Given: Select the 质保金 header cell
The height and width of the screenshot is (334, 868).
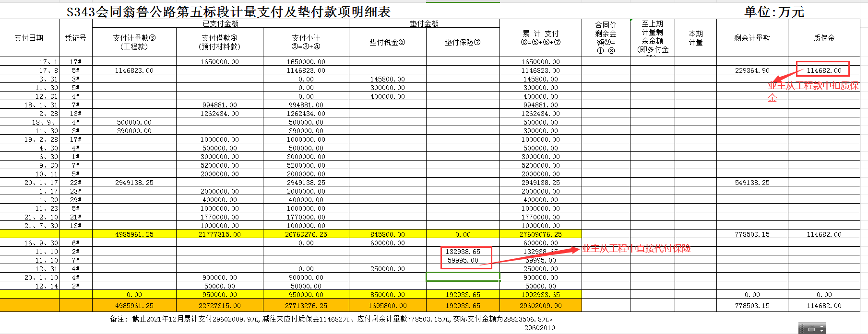Looking at the screenshot, I should [x=823, y=38].
